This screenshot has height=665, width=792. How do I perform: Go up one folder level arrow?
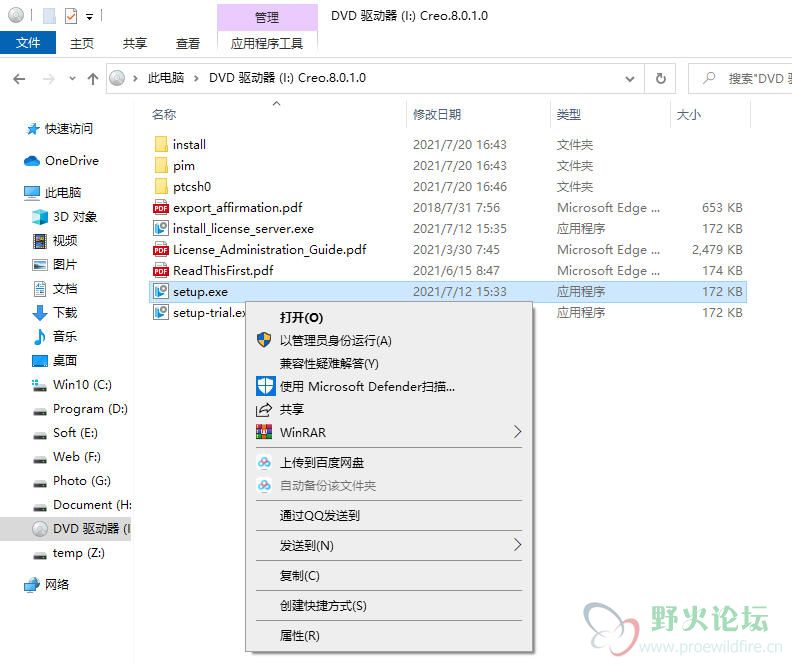(x=92, y=79)
